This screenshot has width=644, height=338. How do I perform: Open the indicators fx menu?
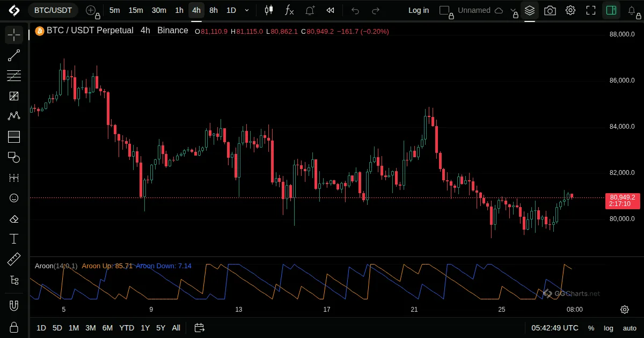[x=289, y=10]
